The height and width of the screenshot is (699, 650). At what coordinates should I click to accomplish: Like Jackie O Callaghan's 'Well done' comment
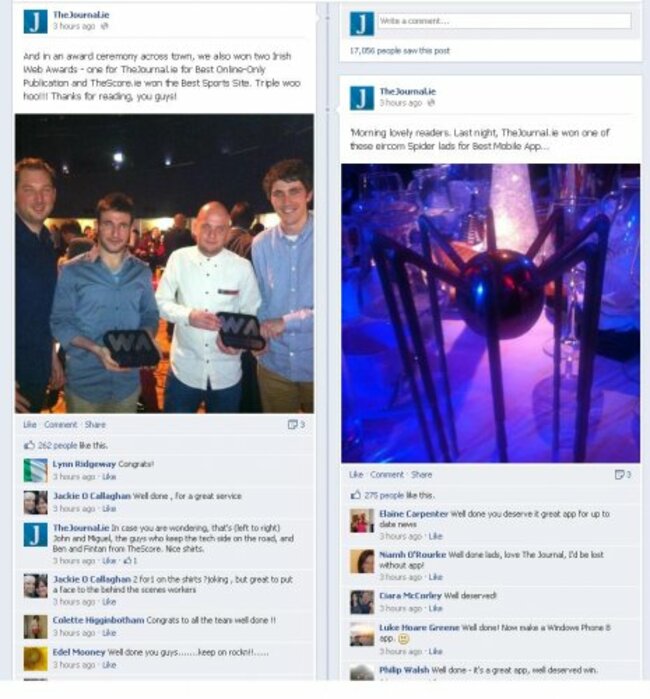(x=109, y=508)
